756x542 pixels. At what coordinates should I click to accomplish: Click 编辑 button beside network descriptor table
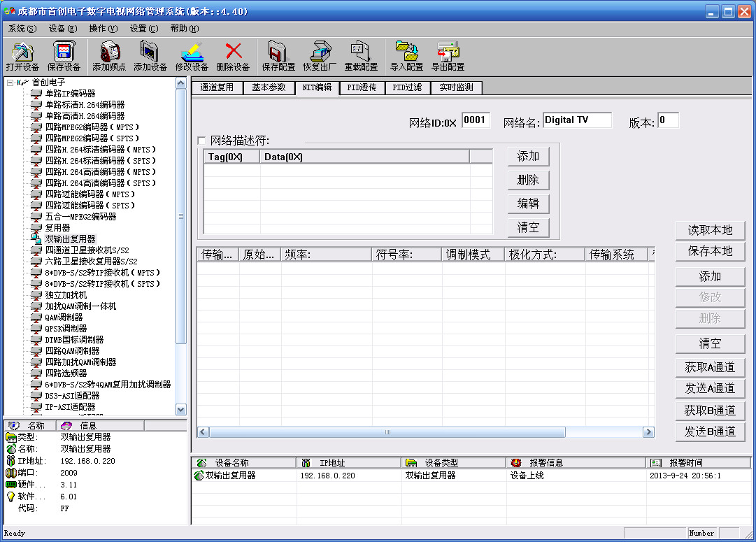click(x=528, y=204)
